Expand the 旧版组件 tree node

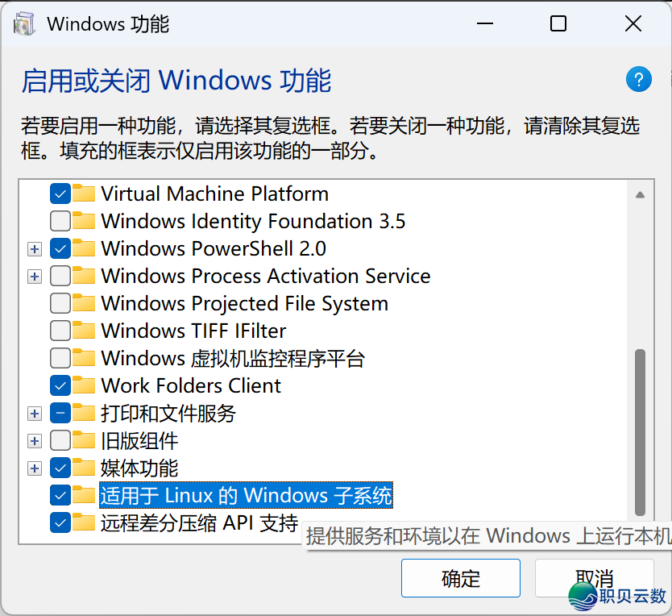34,441
